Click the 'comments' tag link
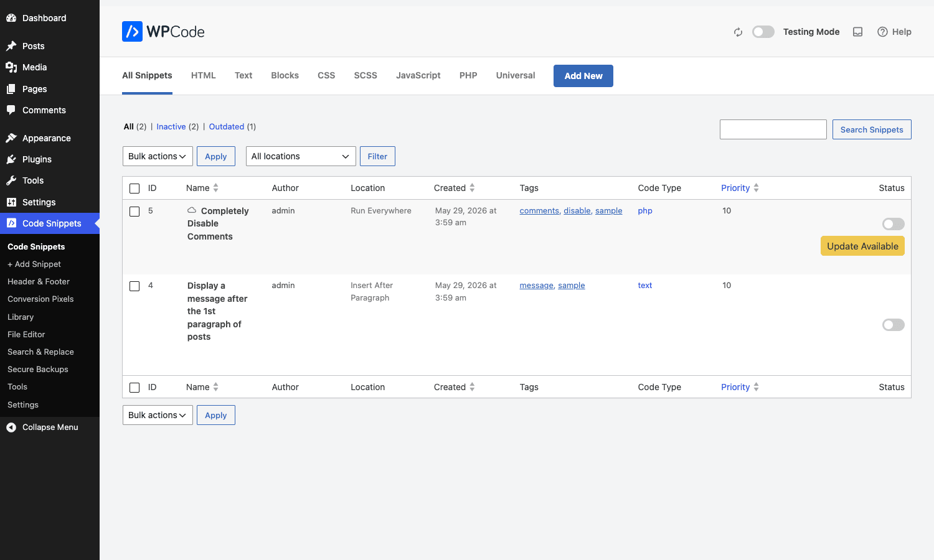Viewport: 934px width, 560px height. 539,211
